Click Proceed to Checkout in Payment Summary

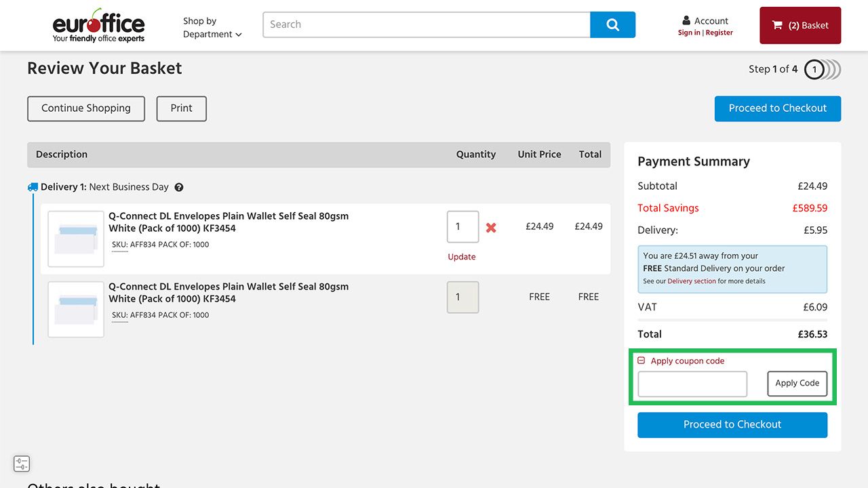point(732,425)
